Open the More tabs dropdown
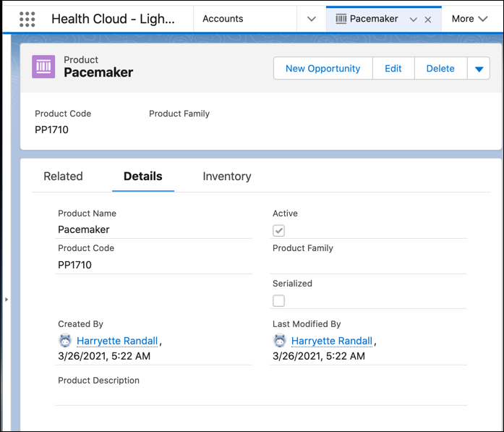This screenshot has width=504, height=432. pyautogui.click(x=470, y=19)
